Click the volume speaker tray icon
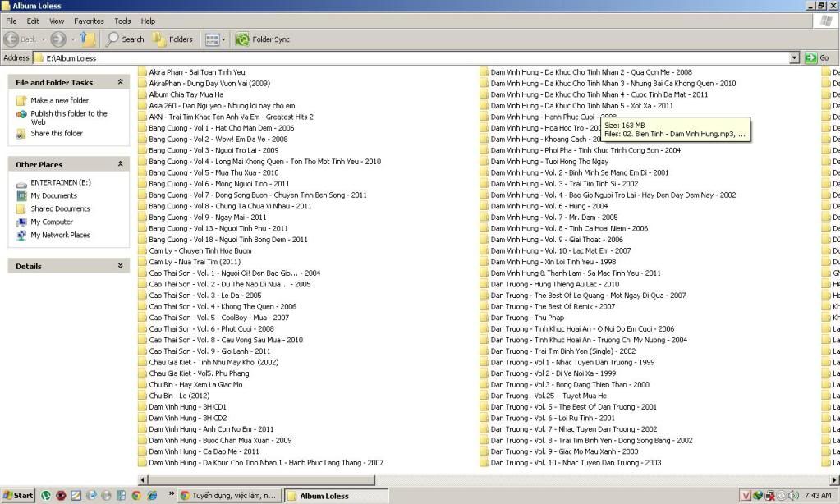The image size is (840, 504). (x=792, y=496)
